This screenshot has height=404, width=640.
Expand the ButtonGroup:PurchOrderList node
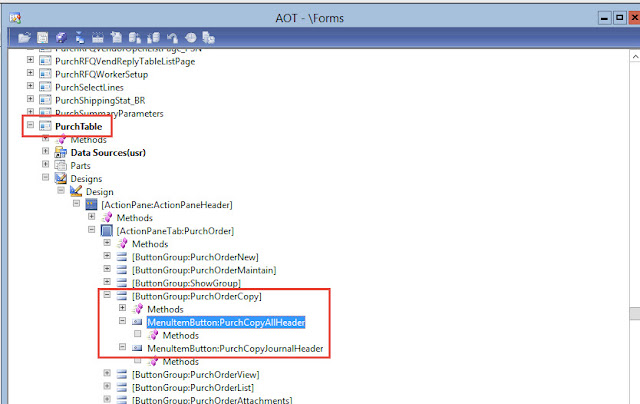tap(107, 386)
